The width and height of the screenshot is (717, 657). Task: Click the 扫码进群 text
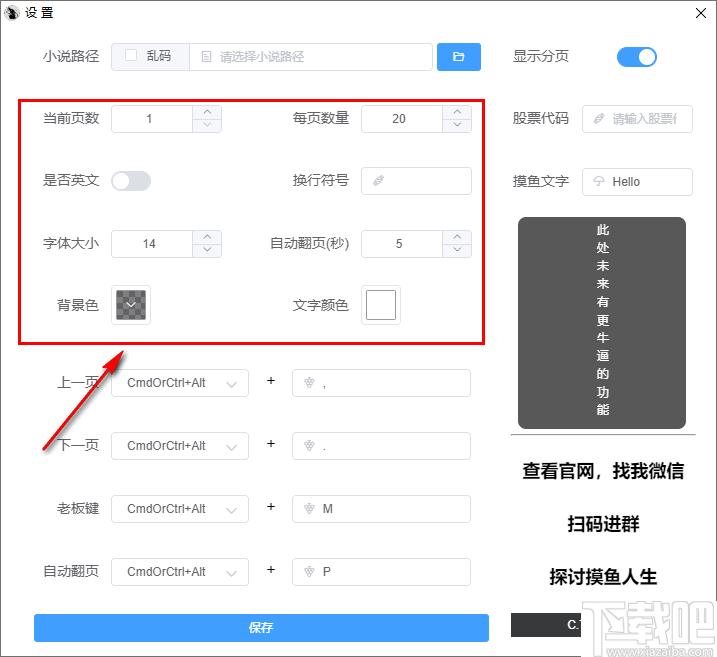[x=603, y=524]
